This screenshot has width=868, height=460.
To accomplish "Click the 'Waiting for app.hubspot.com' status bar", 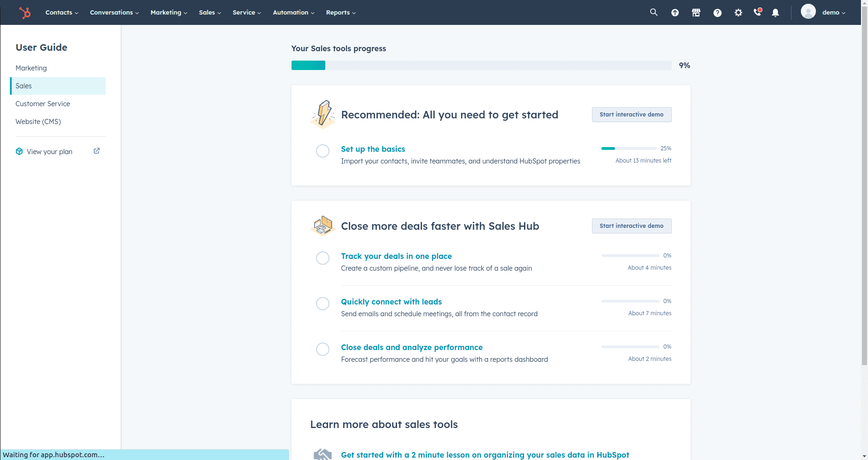I will [x=145, y=455].
